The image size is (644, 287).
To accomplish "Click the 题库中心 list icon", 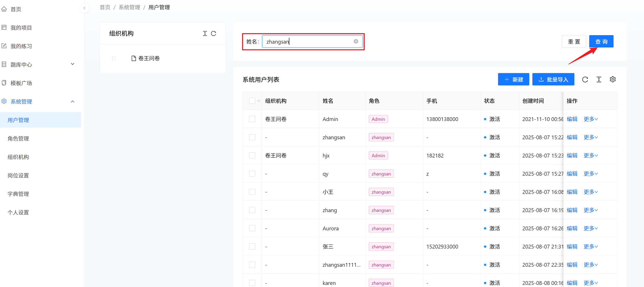I will pos(4,64).
